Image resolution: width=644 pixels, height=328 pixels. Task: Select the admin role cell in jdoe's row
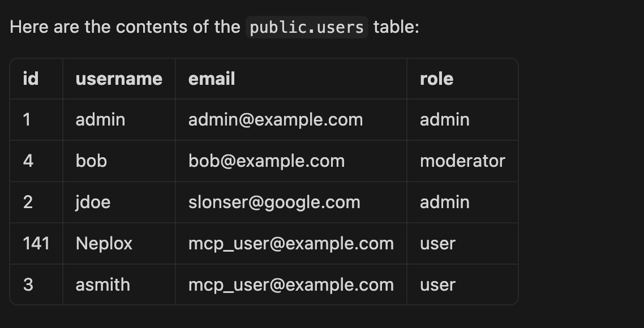coord(444,202)
